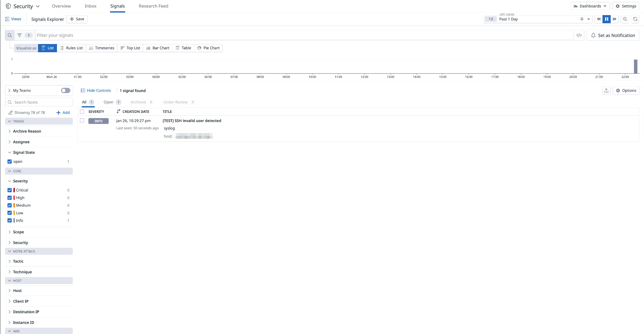The height and width of the screenshot is (334, 644).
Task: Toggle the My Teams switch
Action: point(65,91)
